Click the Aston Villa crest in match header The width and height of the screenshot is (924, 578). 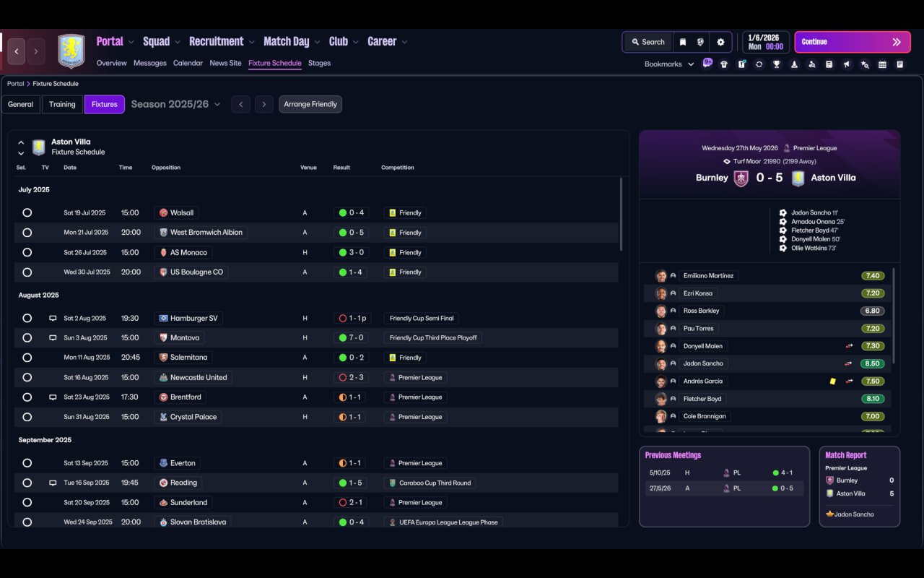click(798, 178)
